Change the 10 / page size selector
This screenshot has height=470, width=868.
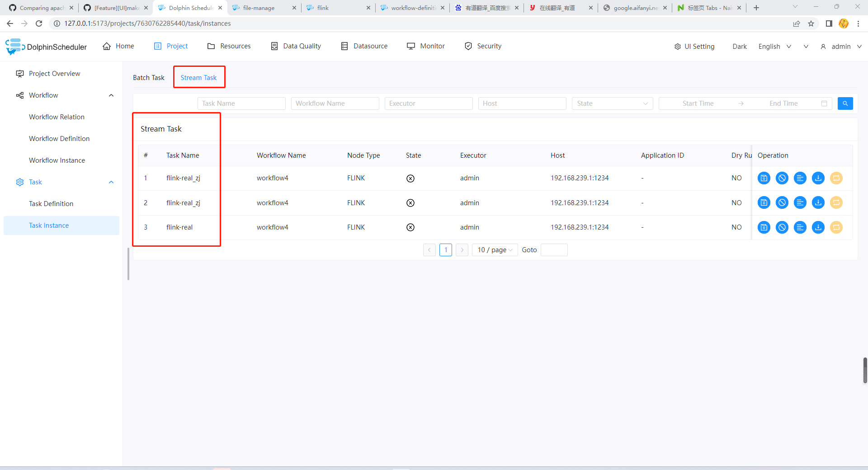[495, 250]
